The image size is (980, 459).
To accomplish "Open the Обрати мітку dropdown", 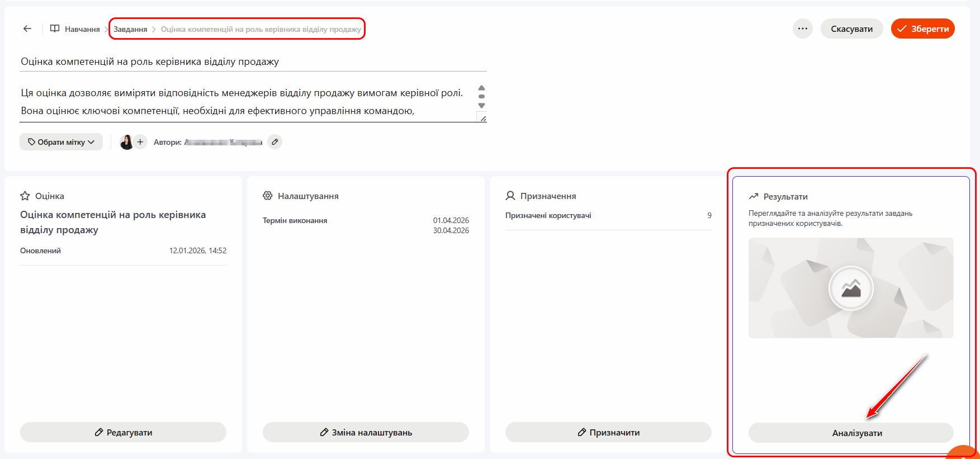I will click(61, 142).
